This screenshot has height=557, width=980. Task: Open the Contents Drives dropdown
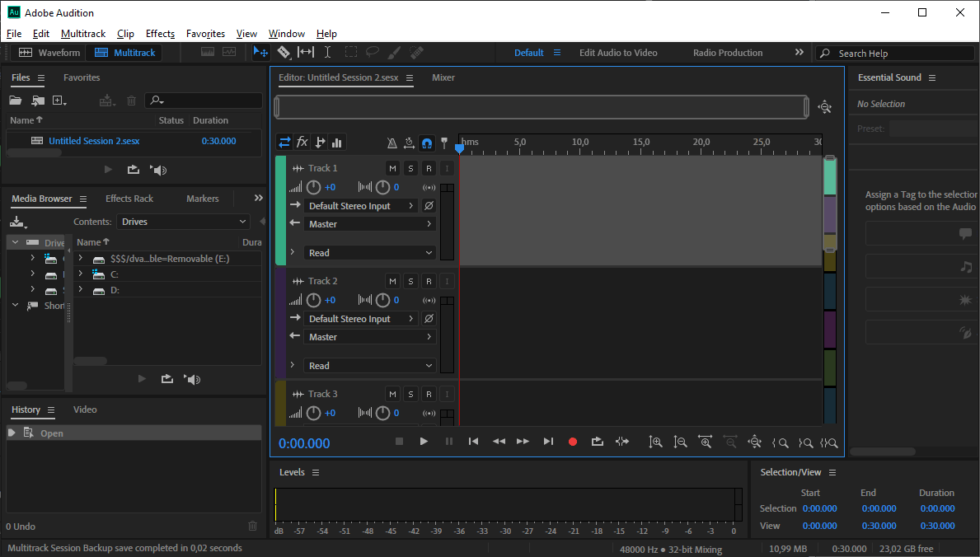[x=184, y=222]
